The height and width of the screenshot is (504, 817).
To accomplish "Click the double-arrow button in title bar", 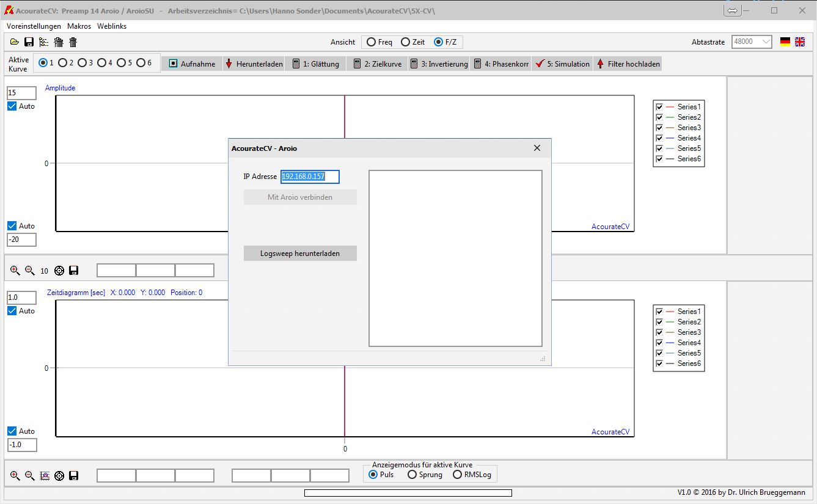I will [733, 11].
